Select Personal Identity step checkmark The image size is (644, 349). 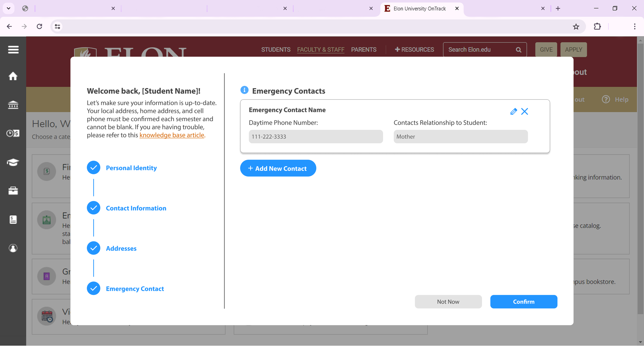[x=94, y=168]
